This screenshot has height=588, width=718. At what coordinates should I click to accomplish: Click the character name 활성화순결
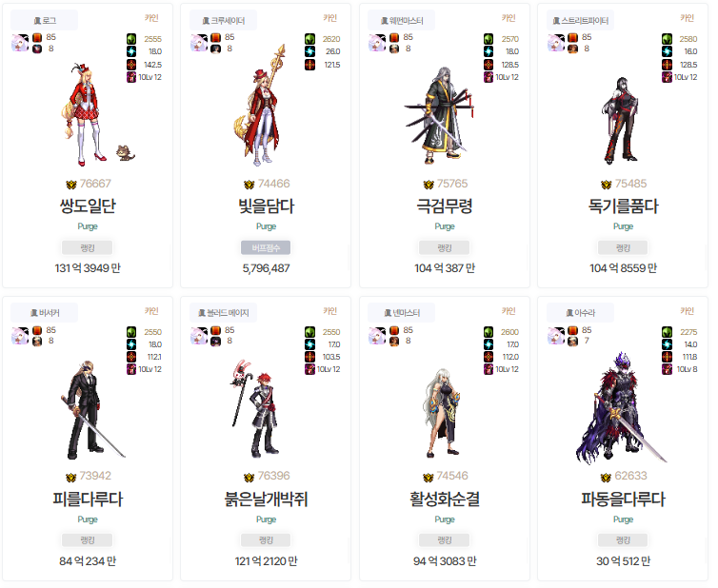pyautogui.click(x=444, y=499)
